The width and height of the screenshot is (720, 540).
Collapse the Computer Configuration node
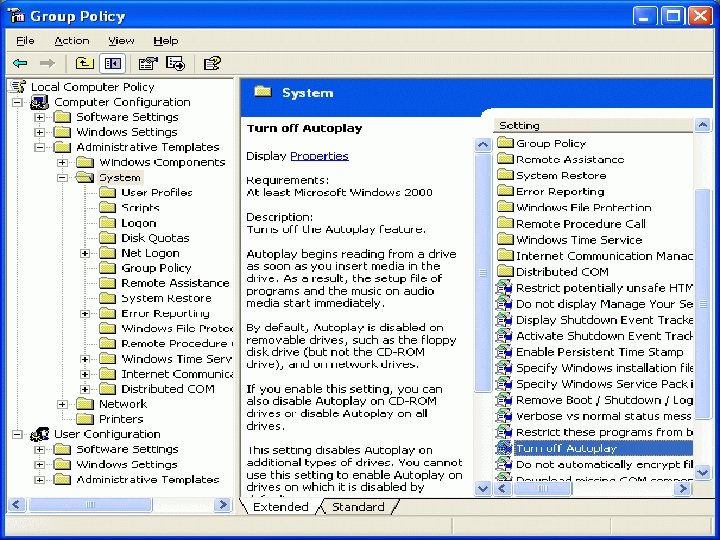point(17,102)
